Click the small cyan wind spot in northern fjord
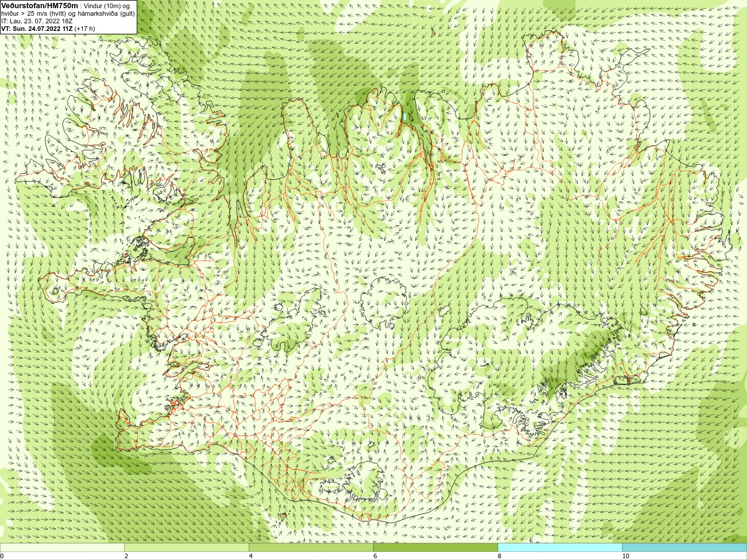Image resolution: width=747 pixels, height=560 pixels. (x=405, y=117)
